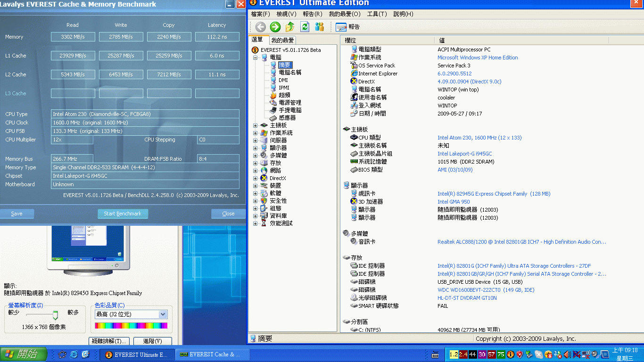644x362 pixels.
Task: Expand the 作業系統 tree node
Action: (x=256, y=133)
